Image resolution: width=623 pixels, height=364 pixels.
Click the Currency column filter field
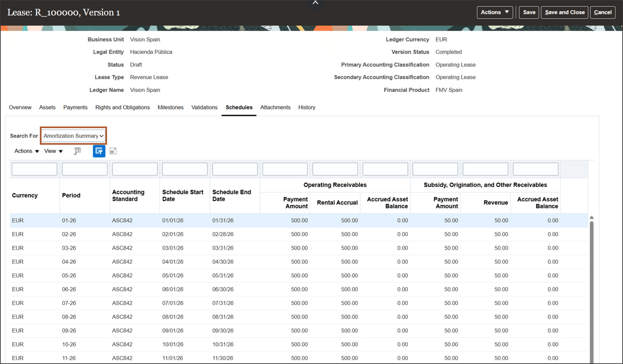(x=34, y=169)
